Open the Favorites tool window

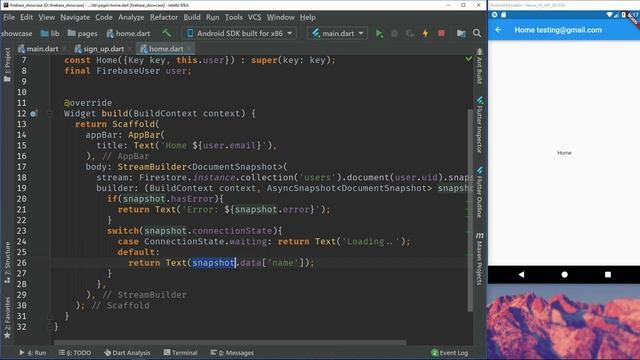[7, 318]
